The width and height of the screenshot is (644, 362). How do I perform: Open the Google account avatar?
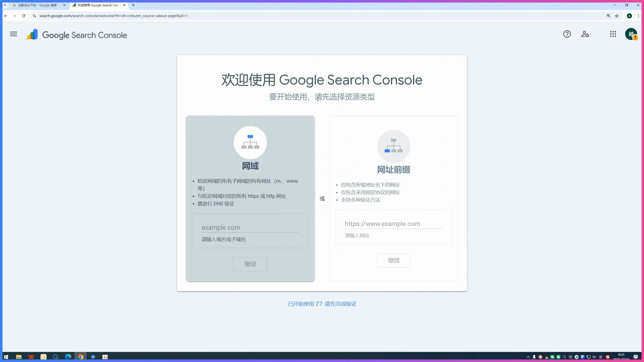click(x=631, y=34)
